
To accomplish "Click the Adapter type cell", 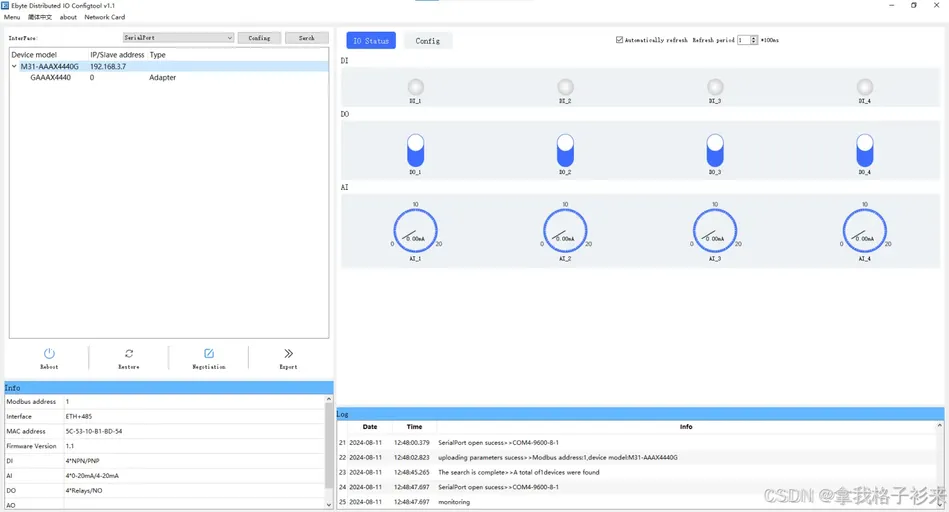I will tap(162, 77).
